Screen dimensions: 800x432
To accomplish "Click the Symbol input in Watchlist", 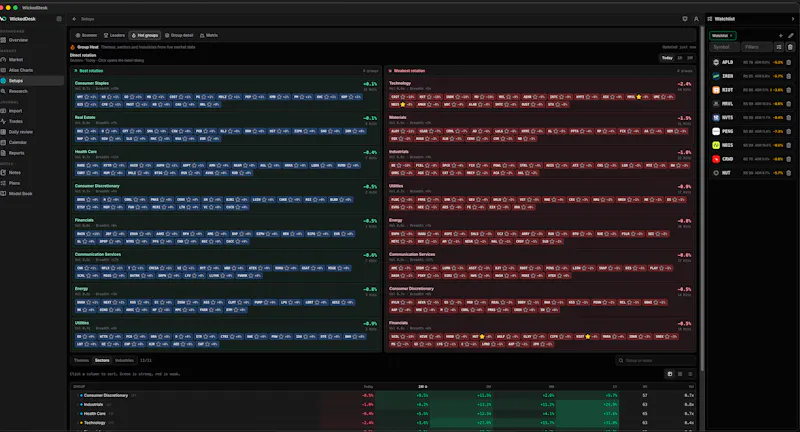I will (x=724, y=47).
